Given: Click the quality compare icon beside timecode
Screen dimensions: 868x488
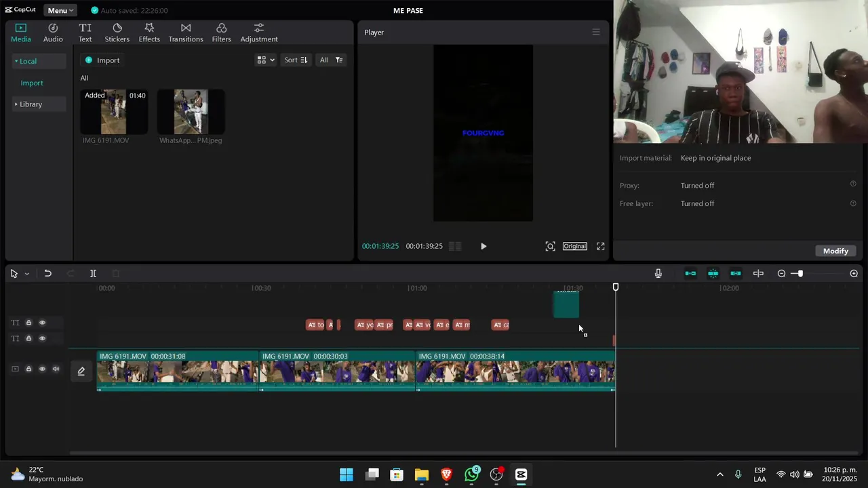Looking at the screenshot, I should (x=455, y=246).
